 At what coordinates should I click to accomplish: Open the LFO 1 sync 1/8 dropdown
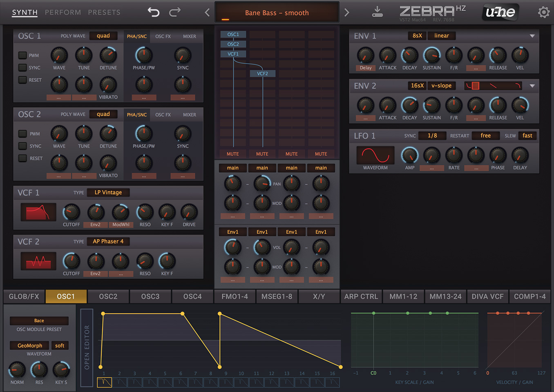click(x=432, y=136)
